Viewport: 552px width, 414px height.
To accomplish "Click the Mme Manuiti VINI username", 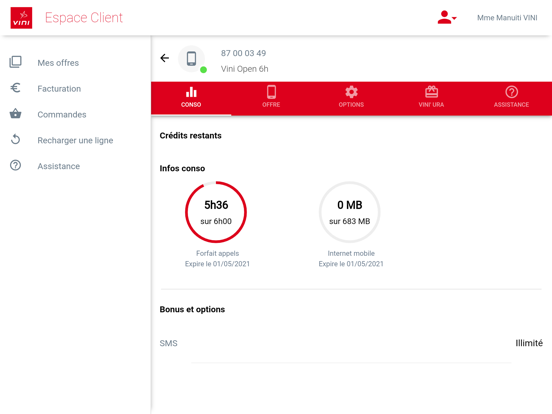I will point(507,18).
